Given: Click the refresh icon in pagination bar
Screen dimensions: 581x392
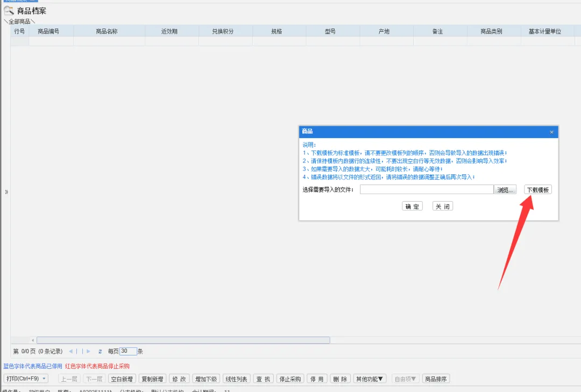Looking at the screenshot, I should coord(100,351).
